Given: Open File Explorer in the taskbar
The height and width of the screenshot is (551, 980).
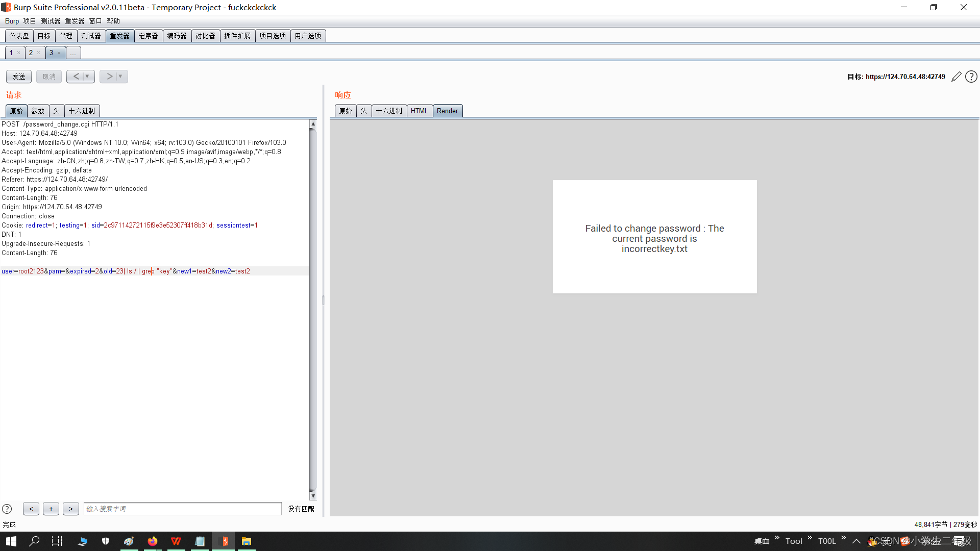Looking at the screenshot, I should 247,541.
